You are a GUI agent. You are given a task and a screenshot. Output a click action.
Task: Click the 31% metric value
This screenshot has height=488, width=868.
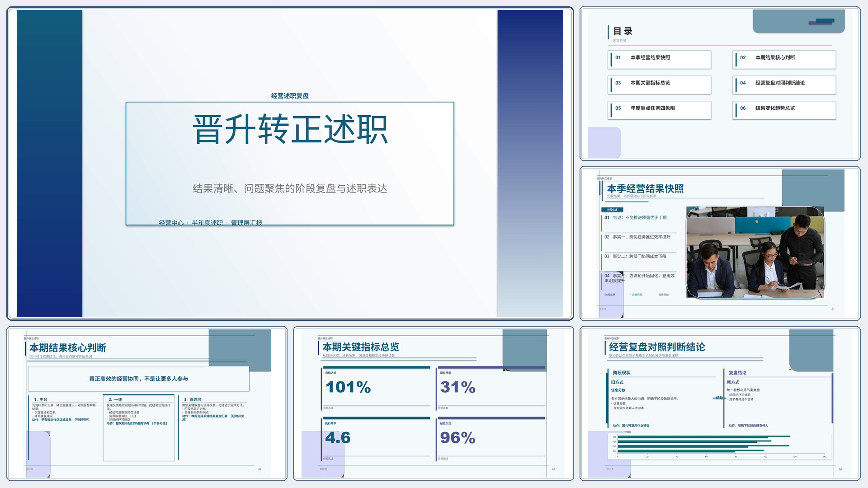[x=458, y=387]
